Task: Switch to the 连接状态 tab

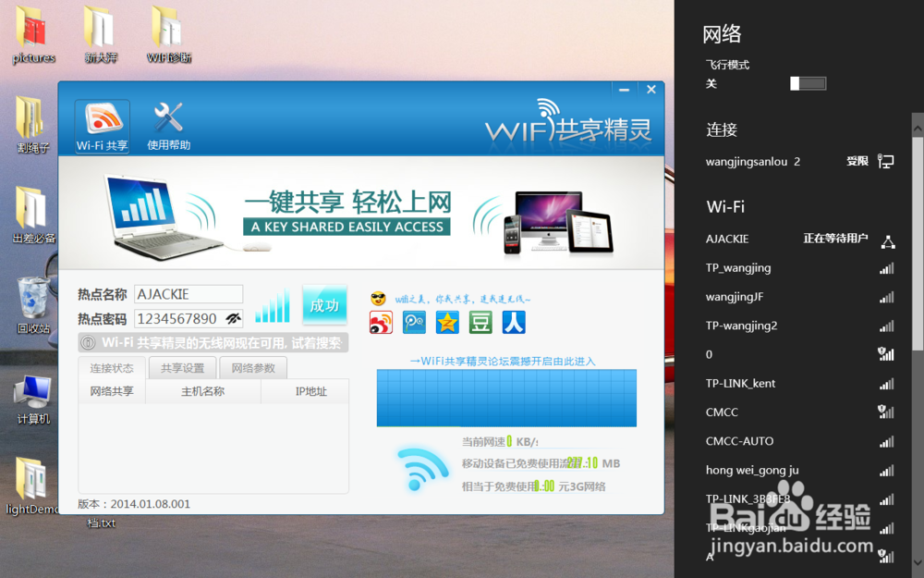Action: (x=112, y=368)
